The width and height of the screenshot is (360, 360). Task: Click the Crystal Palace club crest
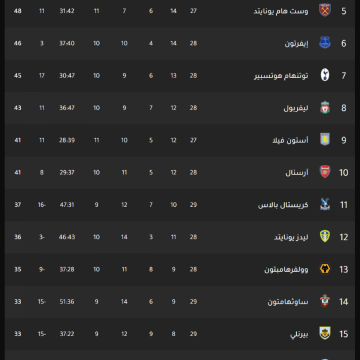325,205
